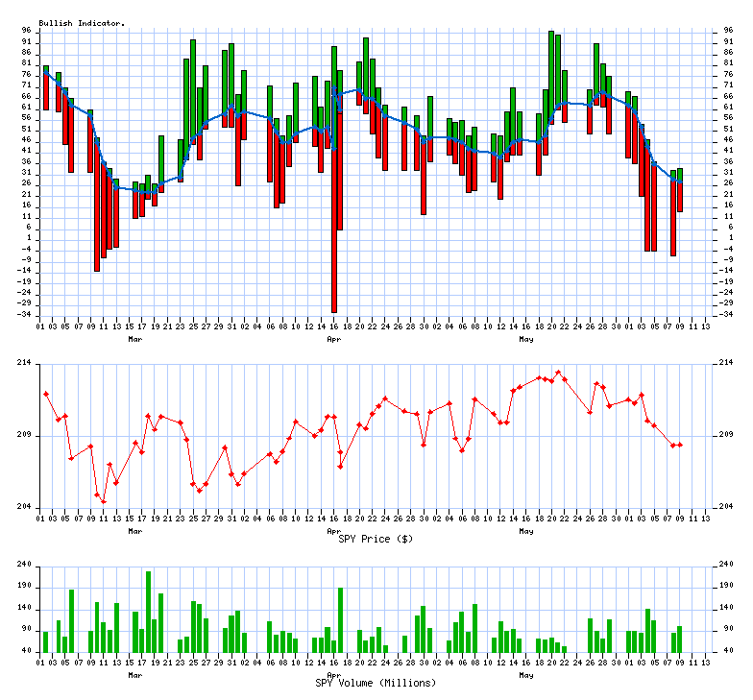Click the longest red bar dropping below -29
Viewport: 753px width, 700px height.
333,230
